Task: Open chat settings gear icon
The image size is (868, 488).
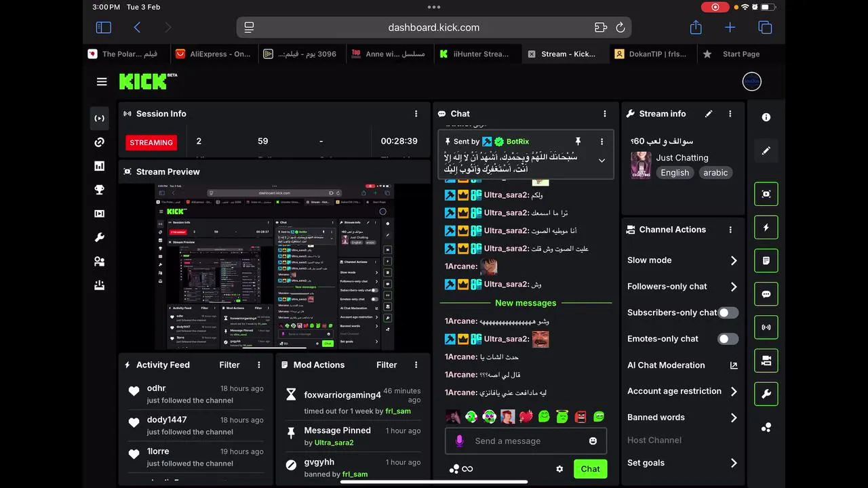Action: 559,469
